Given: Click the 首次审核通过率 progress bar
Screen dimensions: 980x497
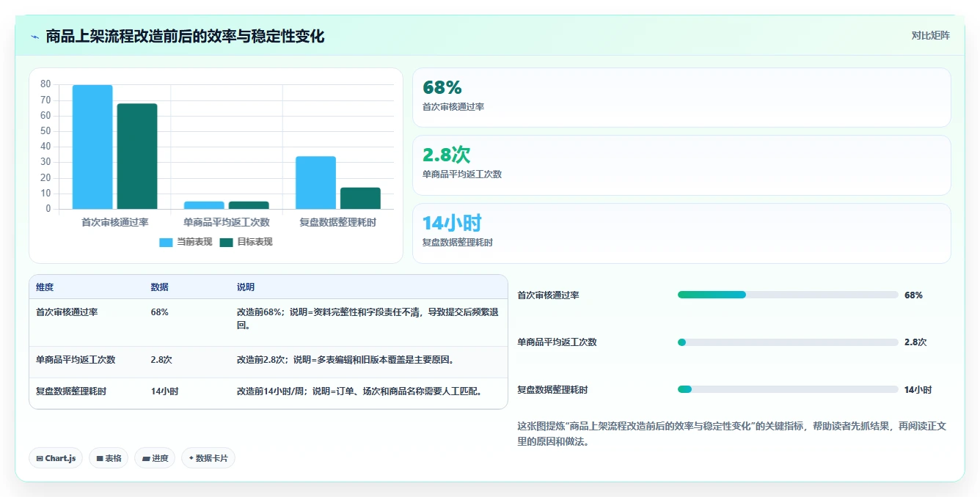Looking at the screenshot, I should 788,295.
